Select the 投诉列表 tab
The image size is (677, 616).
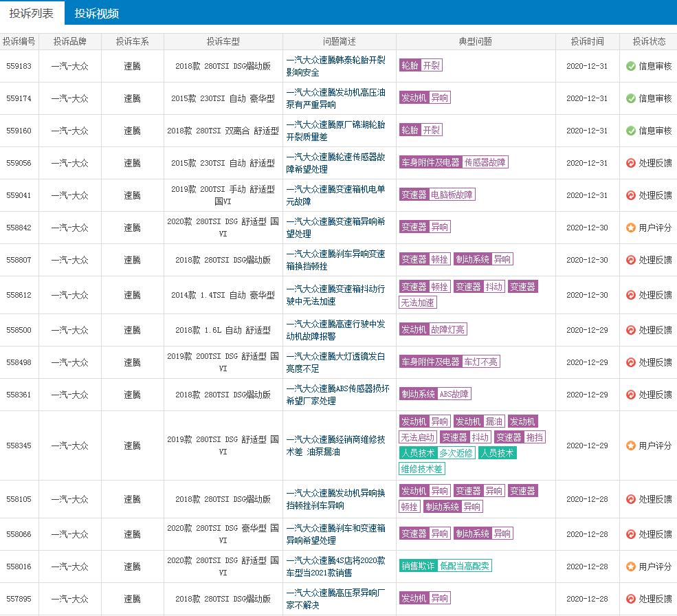(x=32, y=13)
